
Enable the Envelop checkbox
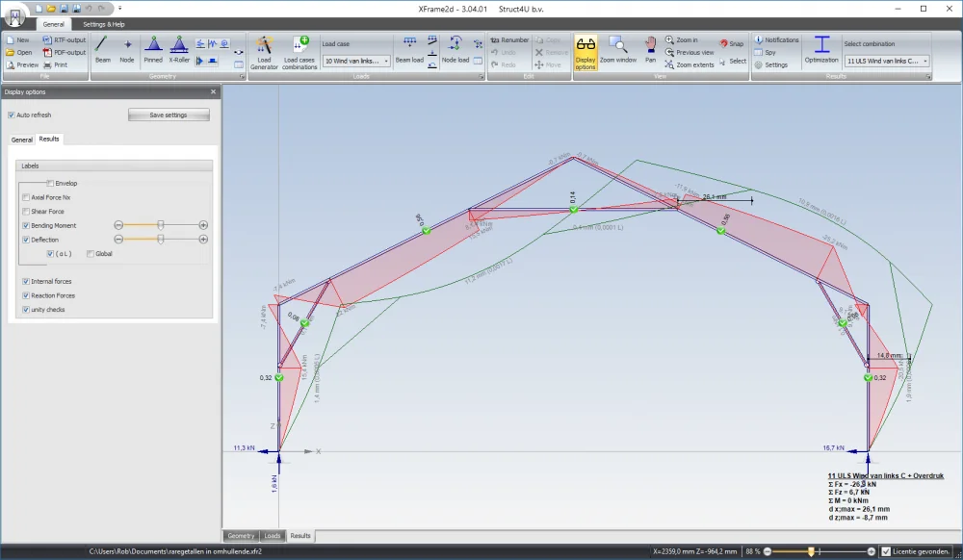click(50, 183)
